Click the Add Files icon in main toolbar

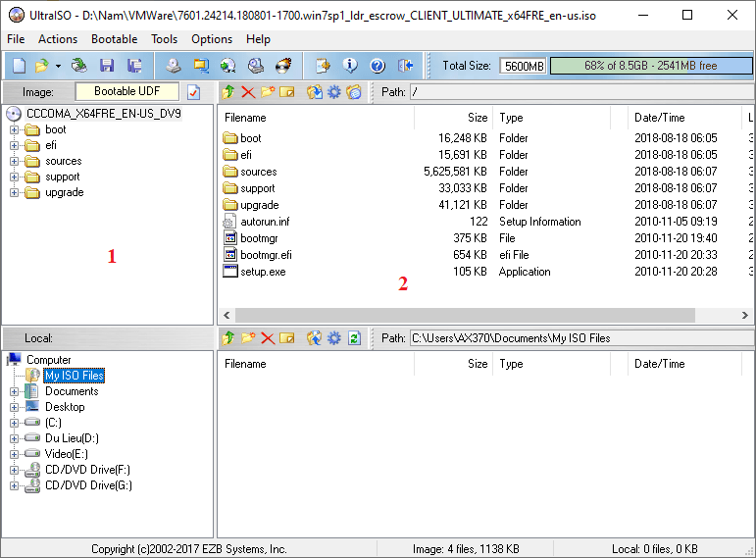click(323, 66)
